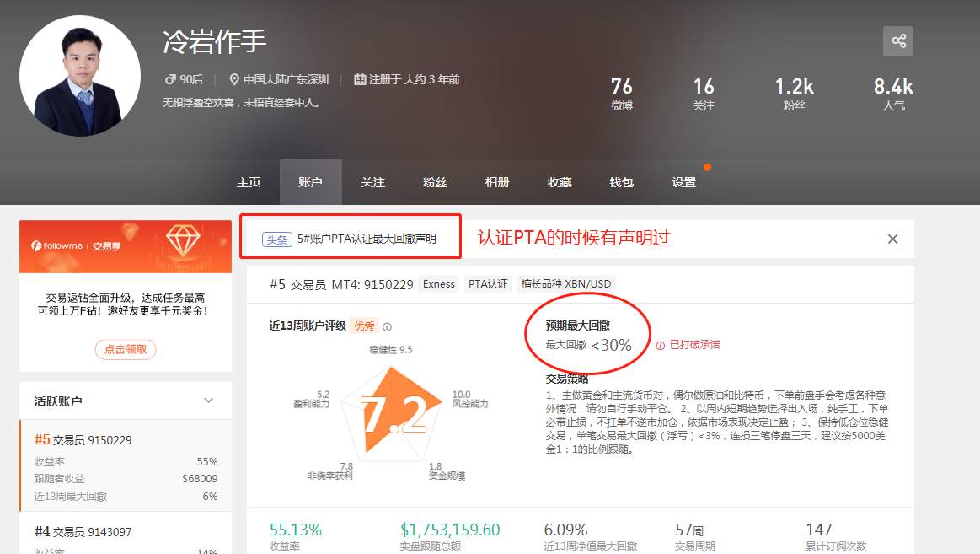
Task: Open the 收藏 tab
Action: (560, 182)
